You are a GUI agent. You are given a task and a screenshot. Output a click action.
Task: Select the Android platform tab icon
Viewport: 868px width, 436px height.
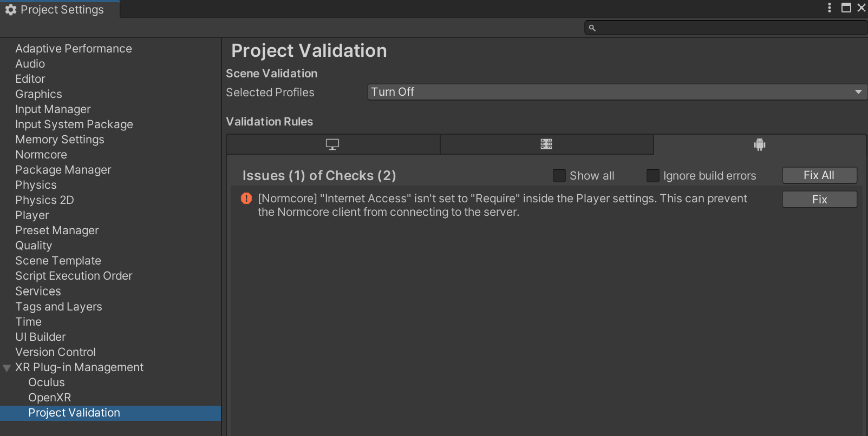(760, 144)
